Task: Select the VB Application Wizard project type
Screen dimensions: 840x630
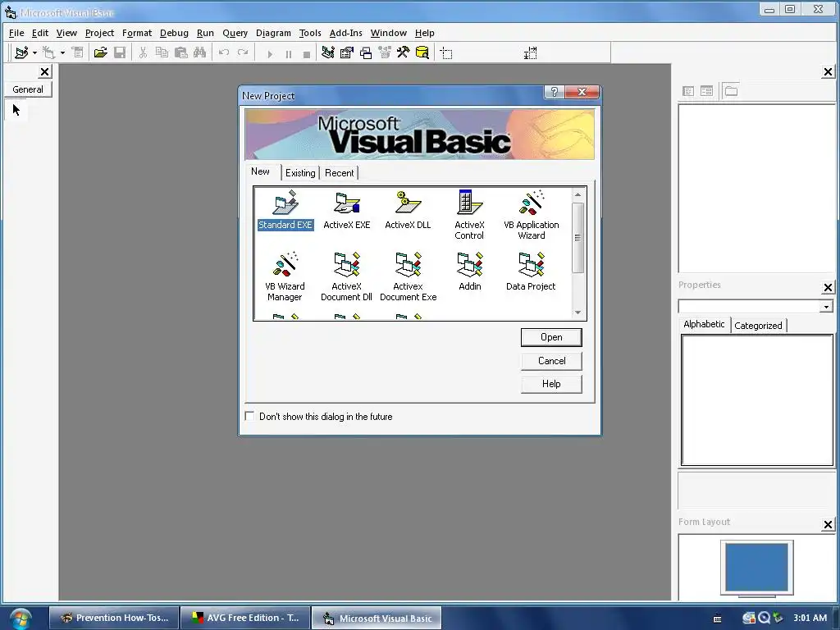Action: pos(531,215)
